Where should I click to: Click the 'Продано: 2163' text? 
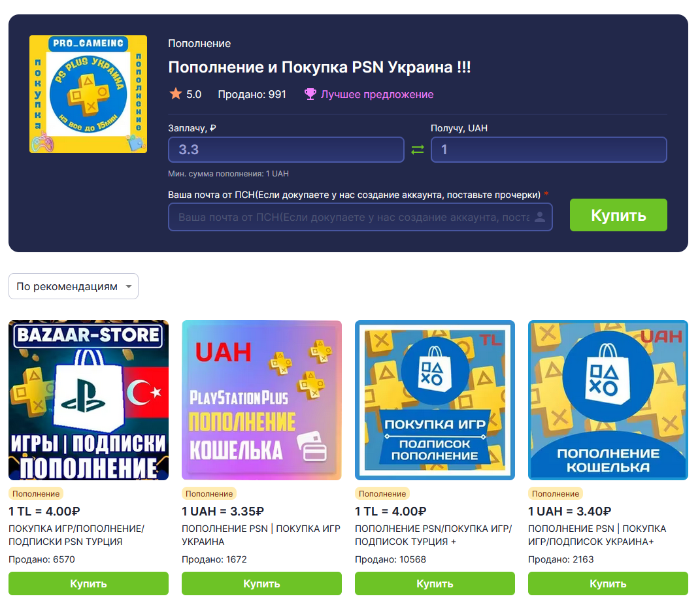[x=561, y=559]
